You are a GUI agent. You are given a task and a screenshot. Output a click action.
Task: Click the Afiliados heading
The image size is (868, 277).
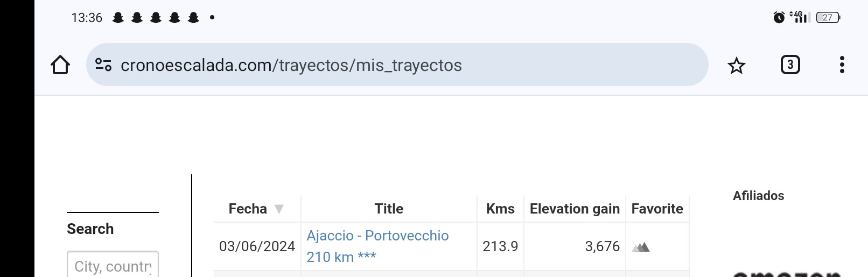click(x=758, y=196)
